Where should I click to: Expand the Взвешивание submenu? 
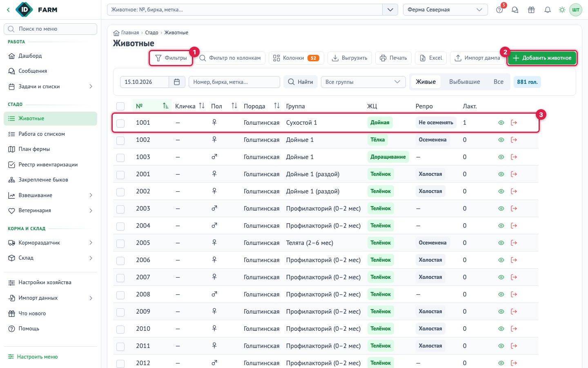[x=50, y=195]
